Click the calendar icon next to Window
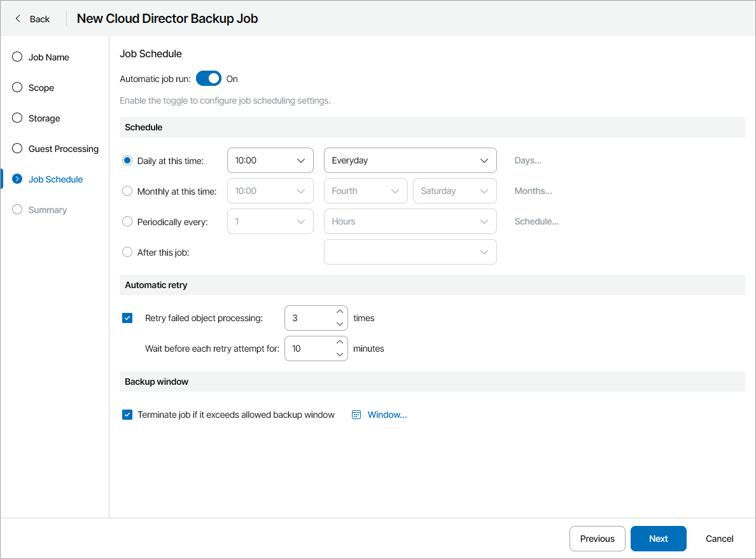The image size is (756, 559). coord(355,414)
